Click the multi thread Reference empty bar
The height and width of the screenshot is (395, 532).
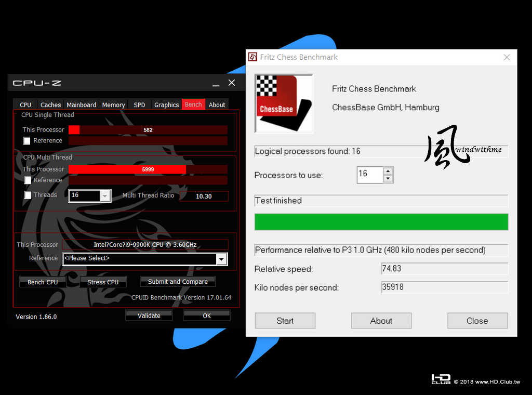point(148,180)
